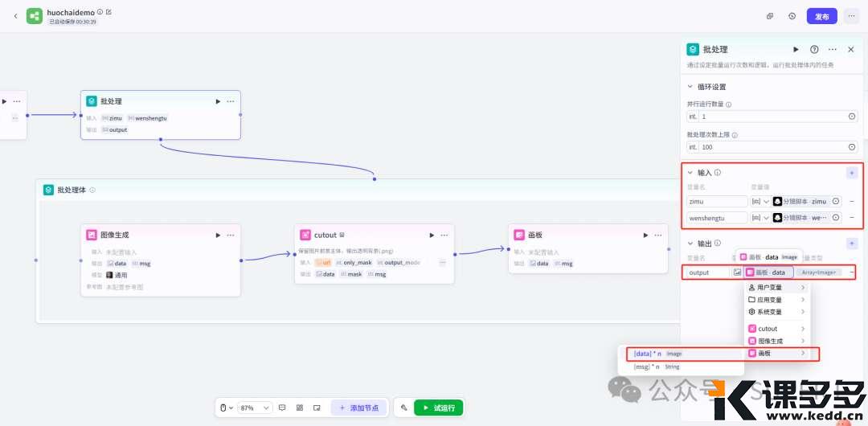Open the 87% zoom level dropdown
The width and height of the screenshot is (868, 426).
(256, 408)
